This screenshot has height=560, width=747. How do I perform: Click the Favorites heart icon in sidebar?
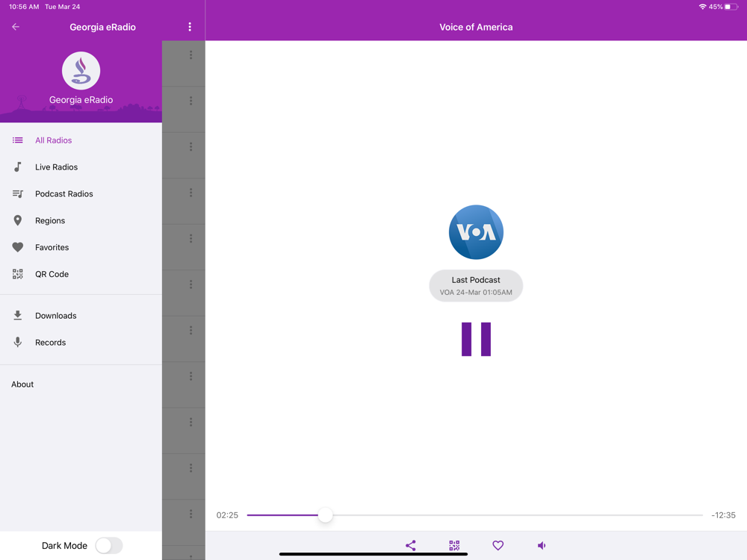tap(18, 247)
